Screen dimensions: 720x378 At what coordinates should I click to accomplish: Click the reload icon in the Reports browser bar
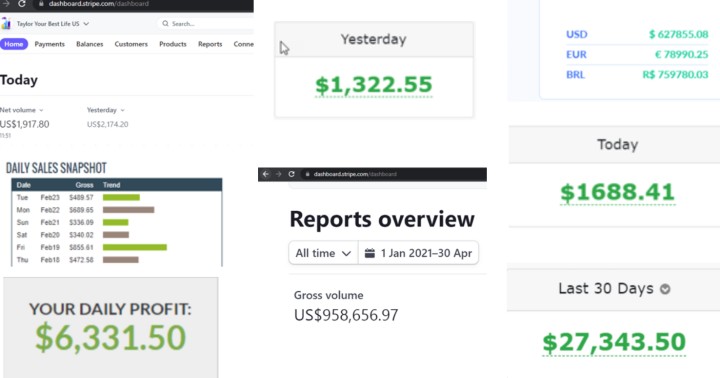tap(291, 174)
